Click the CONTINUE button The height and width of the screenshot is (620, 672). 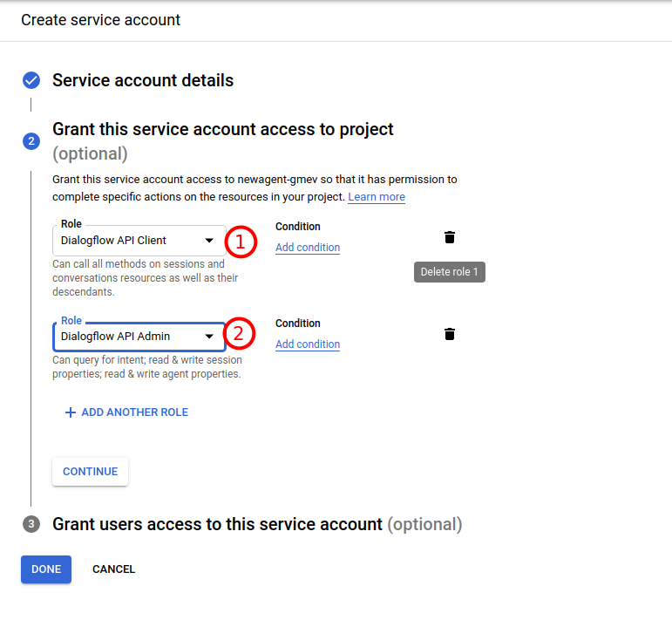pyautogui.click(x=90, y=472)
